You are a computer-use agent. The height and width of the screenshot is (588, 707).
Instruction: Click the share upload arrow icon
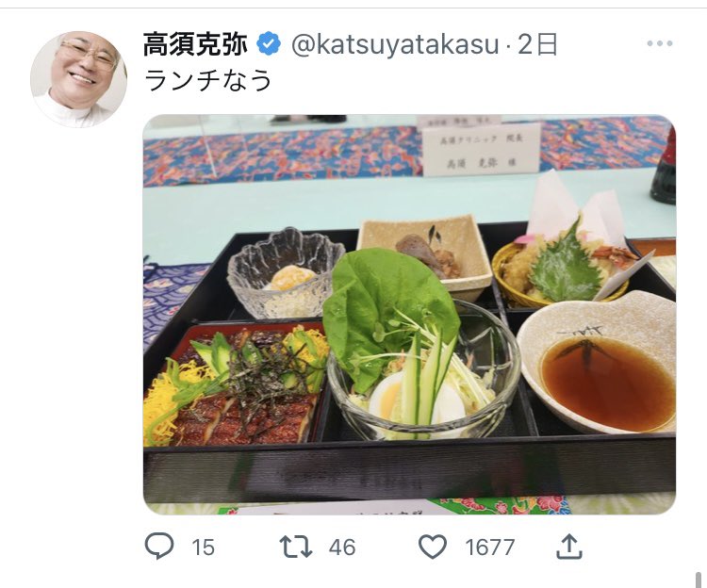pos(569,547)
